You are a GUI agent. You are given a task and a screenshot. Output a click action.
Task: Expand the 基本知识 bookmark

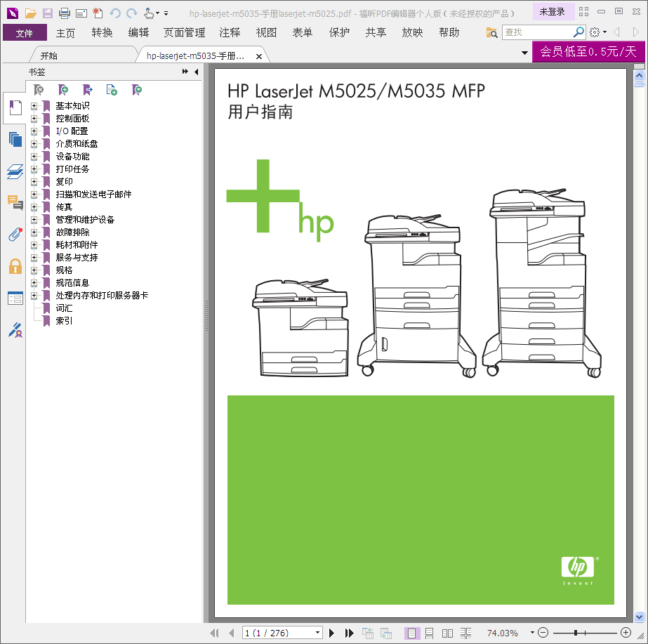(x=34, y=106)
